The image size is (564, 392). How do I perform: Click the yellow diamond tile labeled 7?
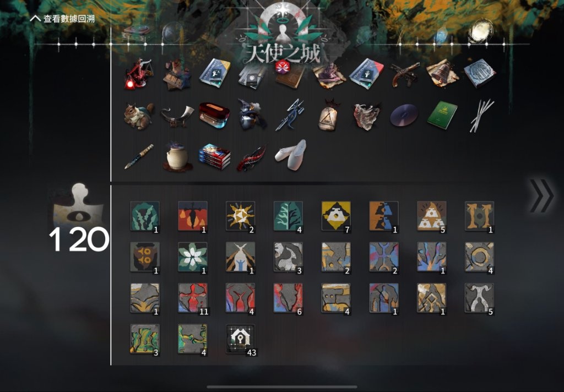336,216
